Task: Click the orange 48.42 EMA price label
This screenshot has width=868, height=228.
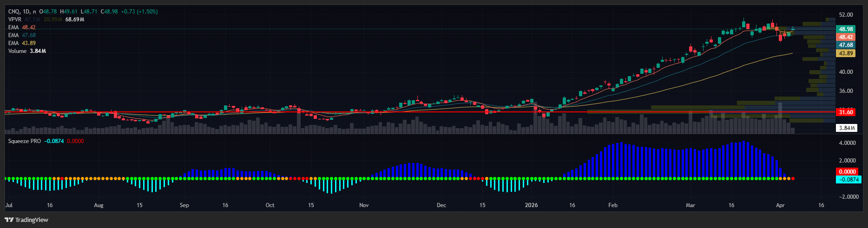Action: [846, 37]
